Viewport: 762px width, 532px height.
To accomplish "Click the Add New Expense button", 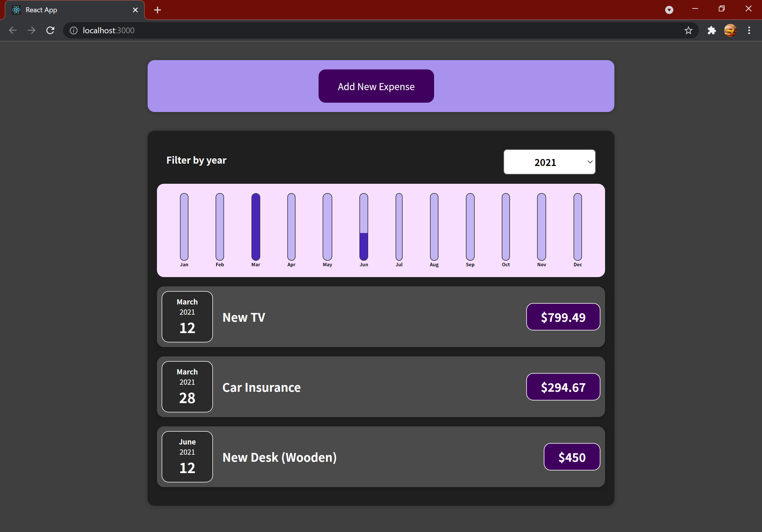I will (x=376, y=86).
